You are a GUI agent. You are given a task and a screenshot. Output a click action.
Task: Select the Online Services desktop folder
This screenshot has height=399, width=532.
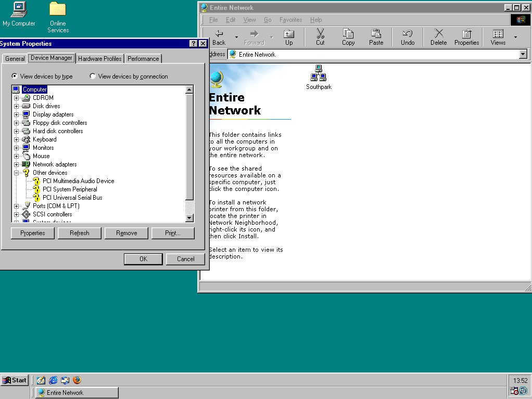[58, 17]
